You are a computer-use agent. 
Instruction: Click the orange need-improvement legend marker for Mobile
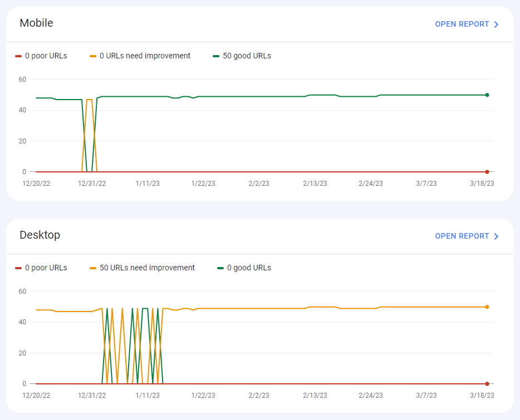pos(93,56)
